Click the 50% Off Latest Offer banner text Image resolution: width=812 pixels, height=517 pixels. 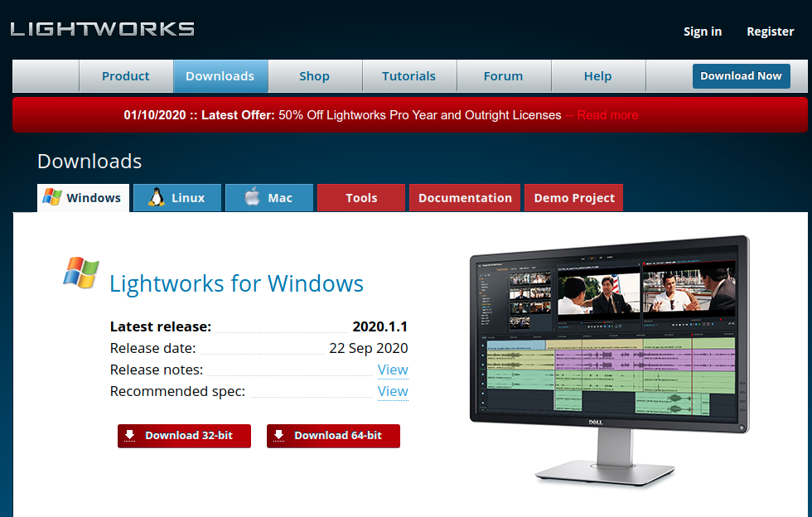tap(342, 115)
